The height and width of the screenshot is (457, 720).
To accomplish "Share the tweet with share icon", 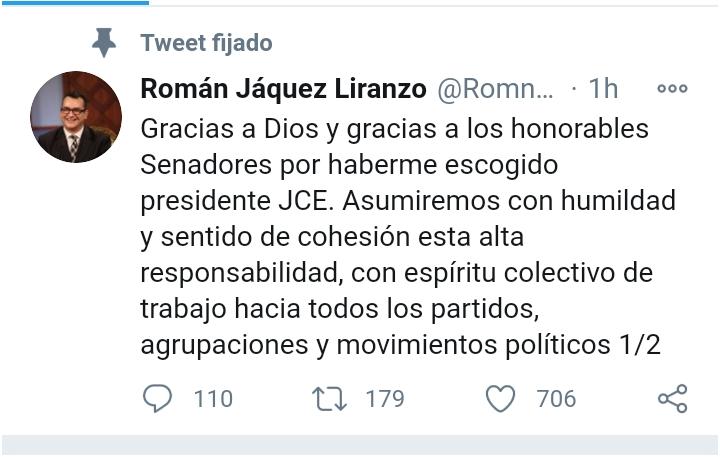I will [673, 398].
